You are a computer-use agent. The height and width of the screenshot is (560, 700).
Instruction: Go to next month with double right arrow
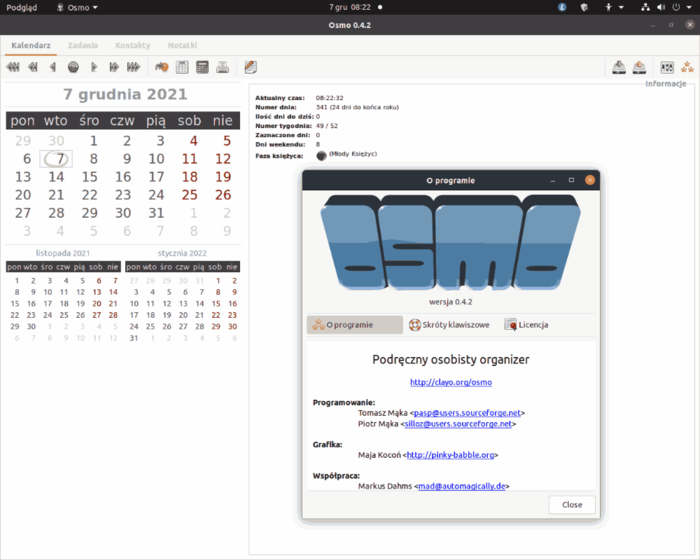click(x=114, y=67)
